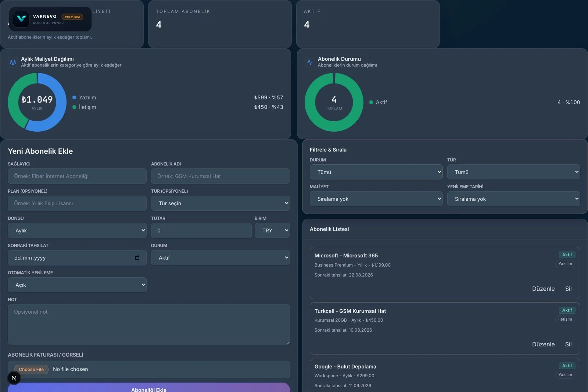Expand the Döngü Aylık dropdown
Image resolution: width=588 pixels, height=392 pixels.
click(x=77, y=231)
